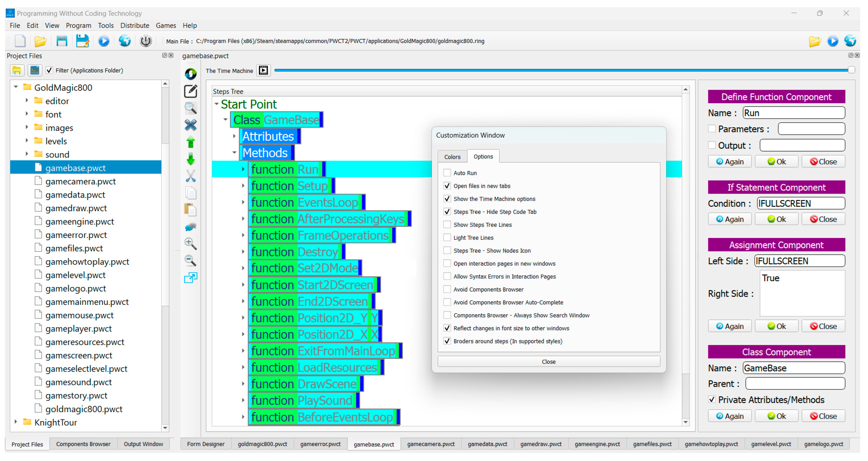The height and width of the screenshot is (461, 868).
Task: Click the green Move Up arrow icon
Action: coord(191,142)
